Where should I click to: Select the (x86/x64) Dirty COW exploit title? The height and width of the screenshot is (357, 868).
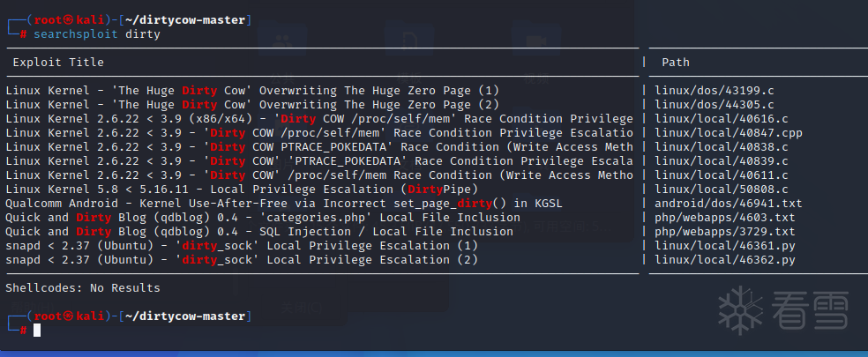coord(319,118)
